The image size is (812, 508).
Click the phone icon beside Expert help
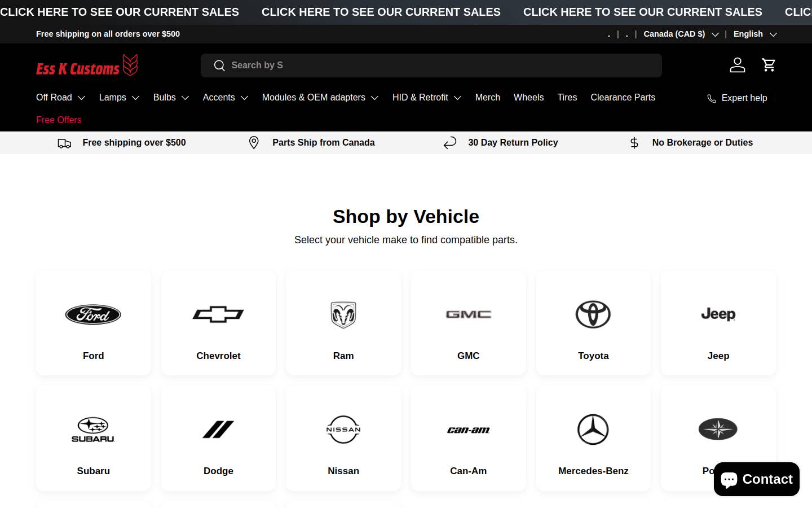coord(712,98)
